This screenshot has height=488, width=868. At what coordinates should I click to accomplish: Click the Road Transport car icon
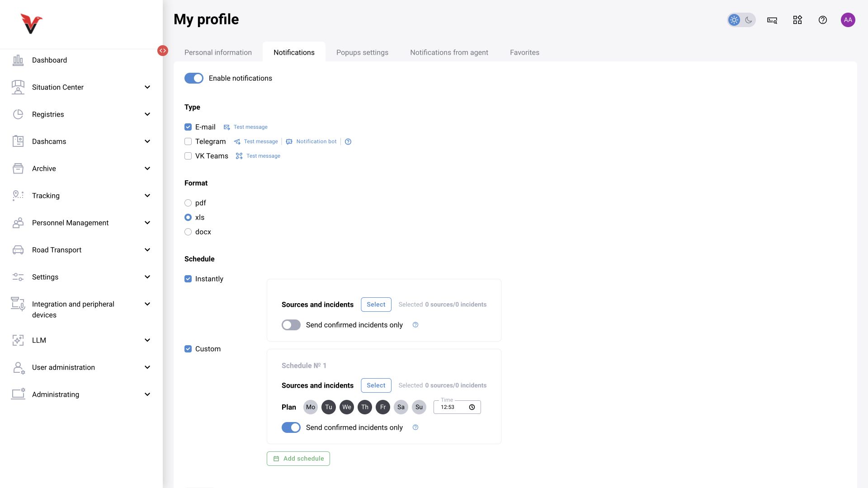pos(18,250)
